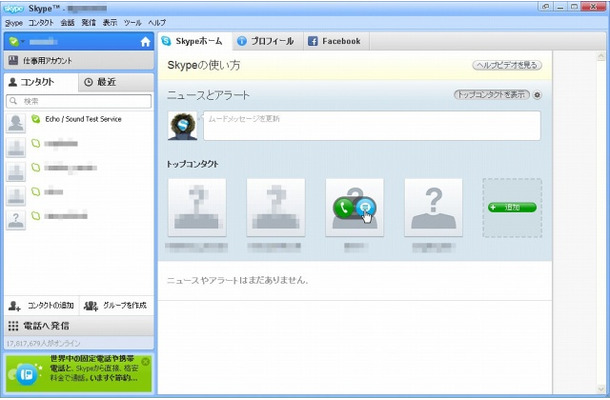Click the Skypeの使い方 heading
The height and width of the screenshot is (400, 610).
[203, 65]
